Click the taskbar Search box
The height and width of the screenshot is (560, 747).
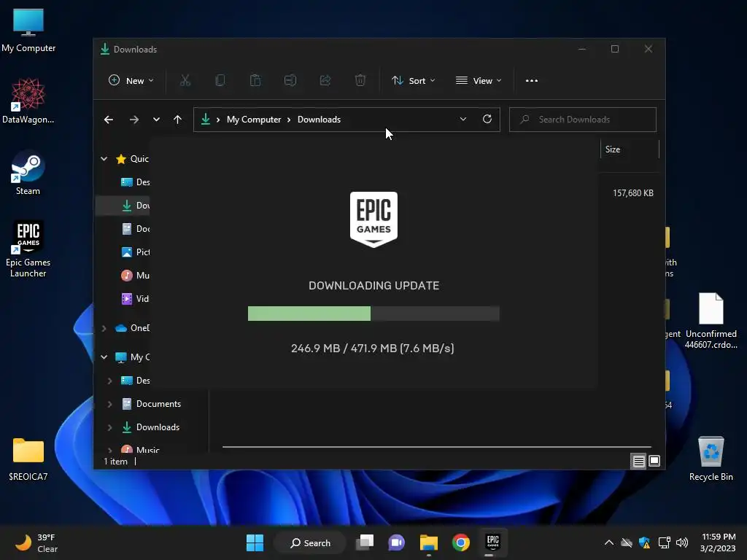point(310,542)
